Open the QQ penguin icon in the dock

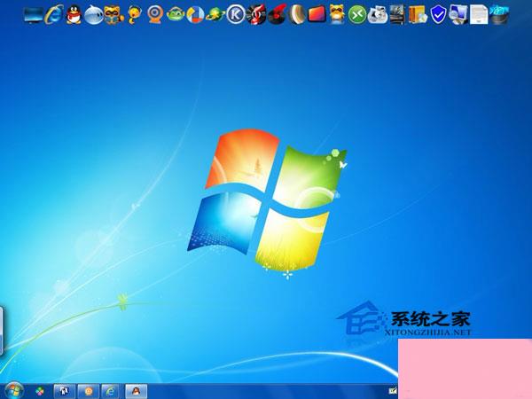pyautogui.click(x=74, y=15)
